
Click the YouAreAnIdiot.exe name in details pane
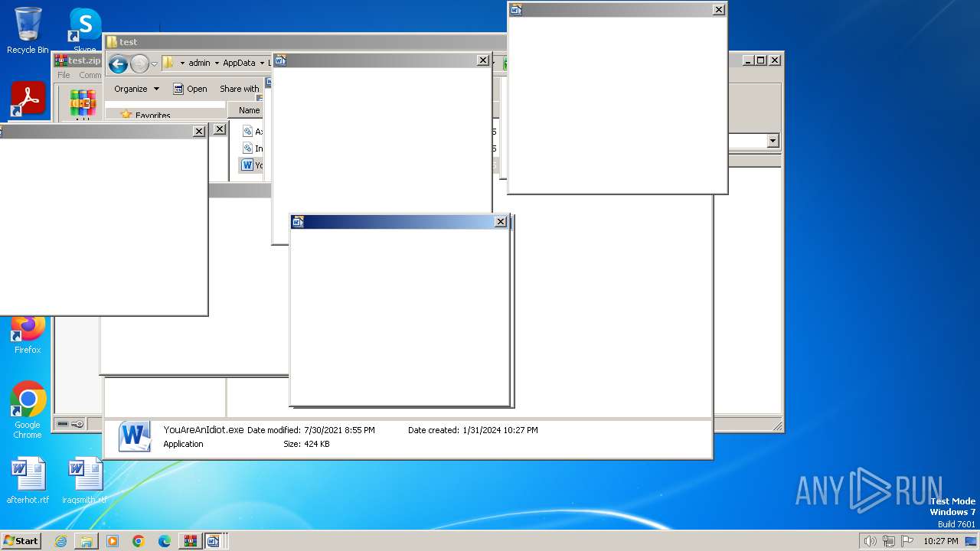click(204, 430)
